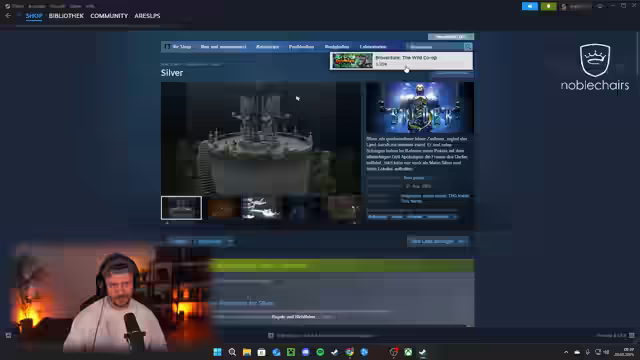
Task: Open the blue round app taskbar icon
Action: coord(364,352)
